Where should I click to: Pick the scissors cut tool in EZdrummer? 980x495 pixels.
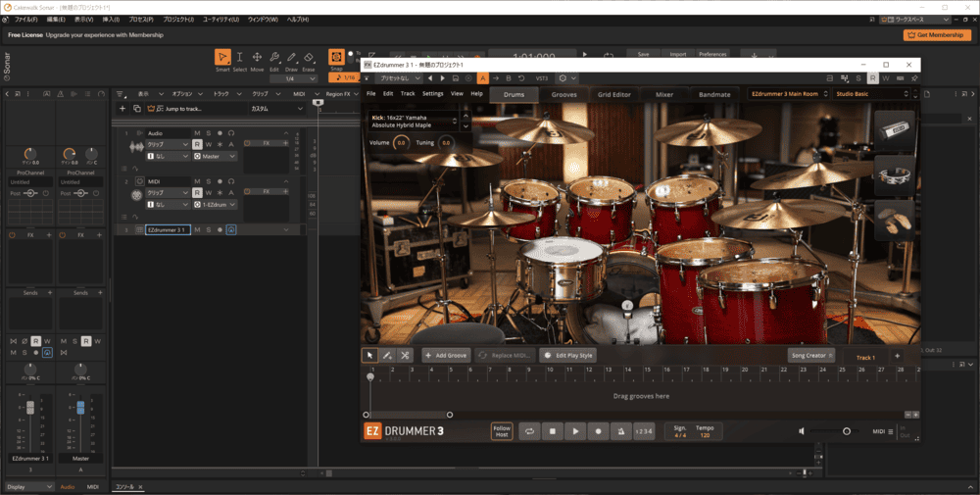point(405,355)
